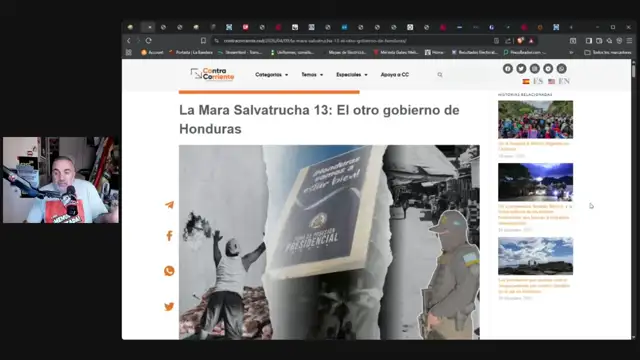Open the Uniformes bookmark
The image size is (640, 360).
point(292,52)
